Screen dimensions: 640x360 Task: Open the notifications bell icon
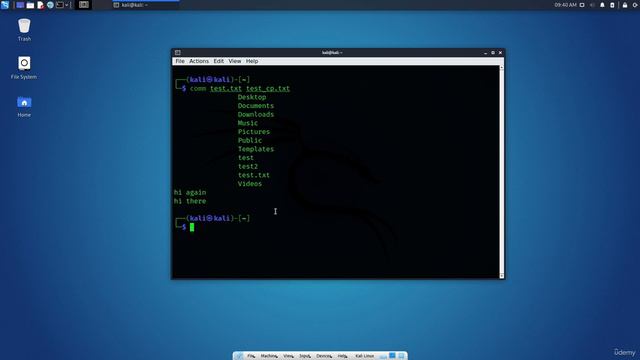click(x=602, y=5)
